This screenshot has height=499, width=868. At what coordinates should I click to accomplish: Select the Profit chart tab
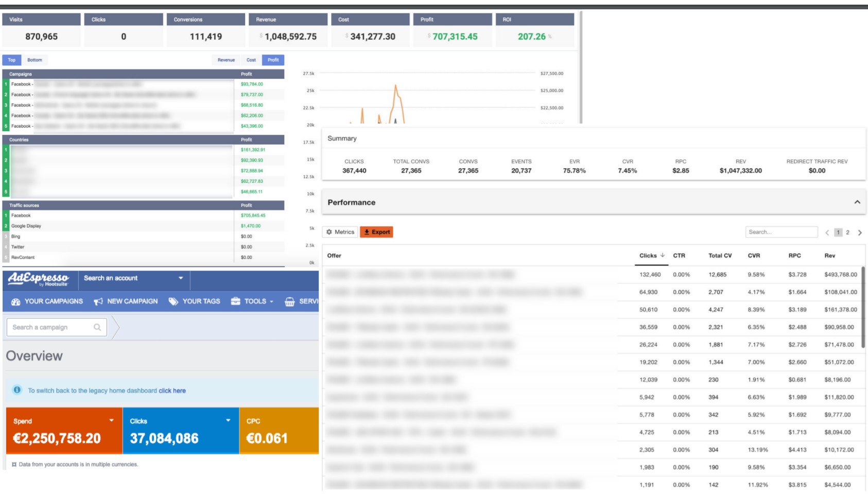273,60
